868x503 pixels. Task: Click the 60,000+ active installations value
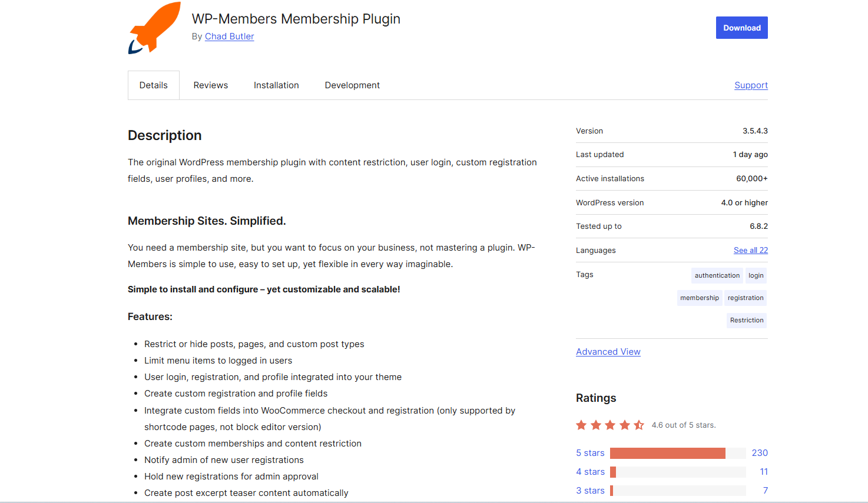(752, 179)
